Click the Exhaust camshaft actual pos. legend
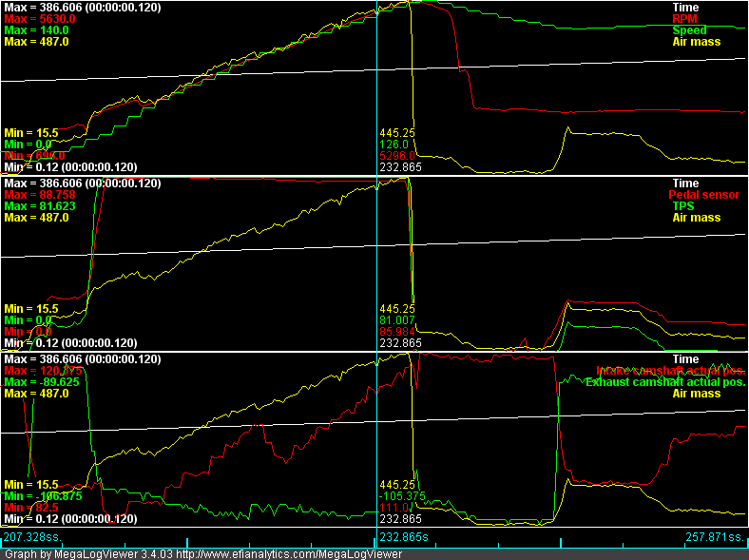 click(x=665, y=382)
